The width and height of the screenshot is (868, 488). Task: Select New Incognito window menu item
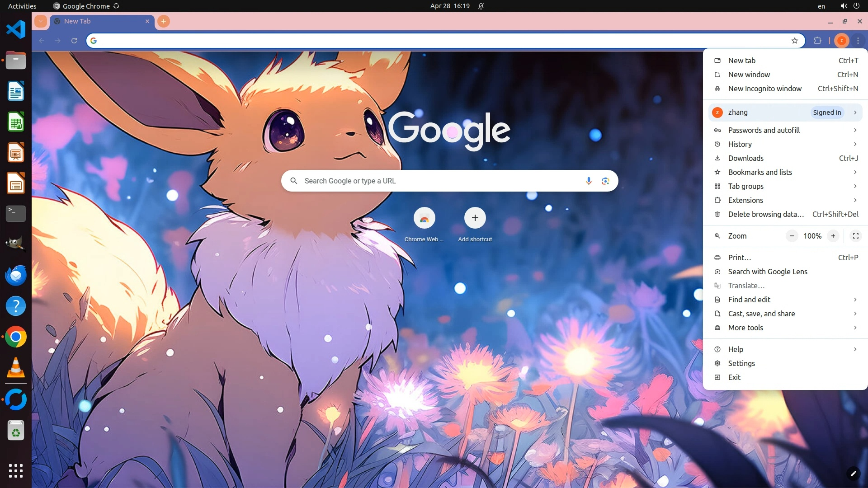[764, 89]
